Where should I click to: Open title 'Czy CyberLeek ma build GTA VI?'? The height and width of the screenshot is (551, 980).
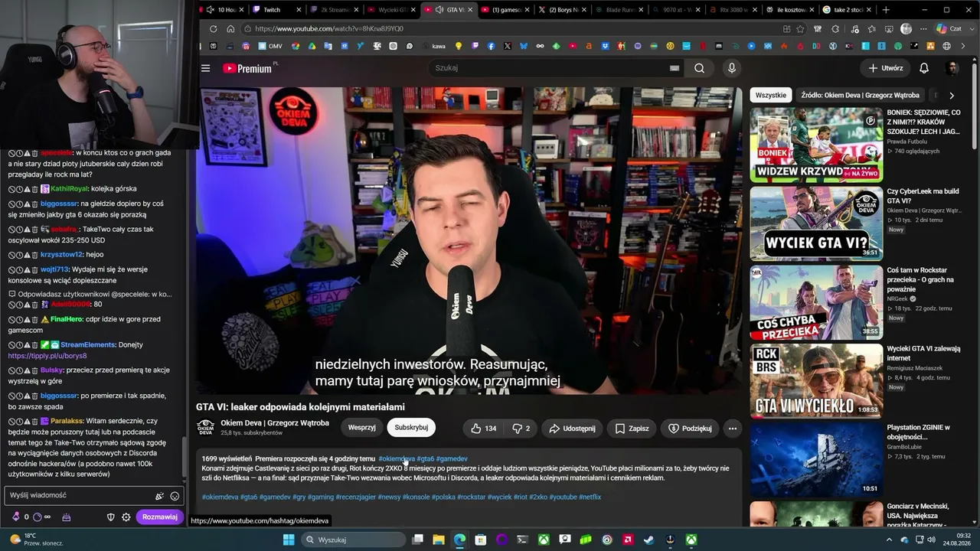click(x=923, y=196)
